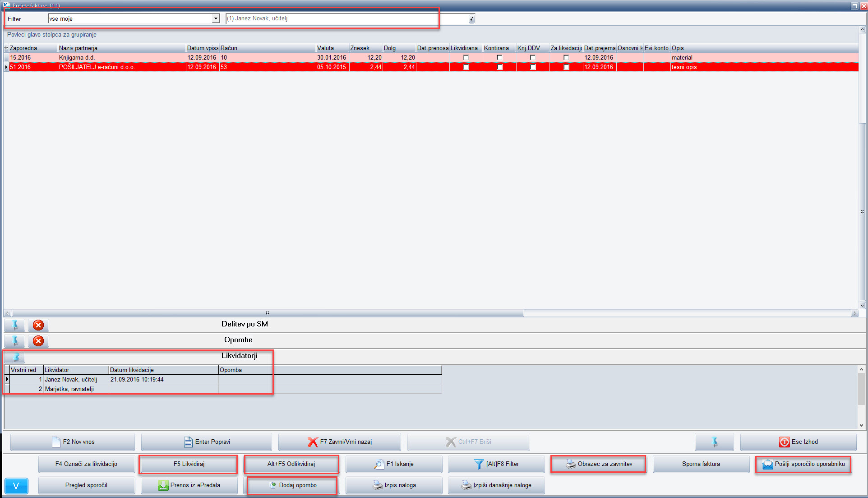Click Enter Popravi button
Screen dimensions: 868x498
pos(207,442)
